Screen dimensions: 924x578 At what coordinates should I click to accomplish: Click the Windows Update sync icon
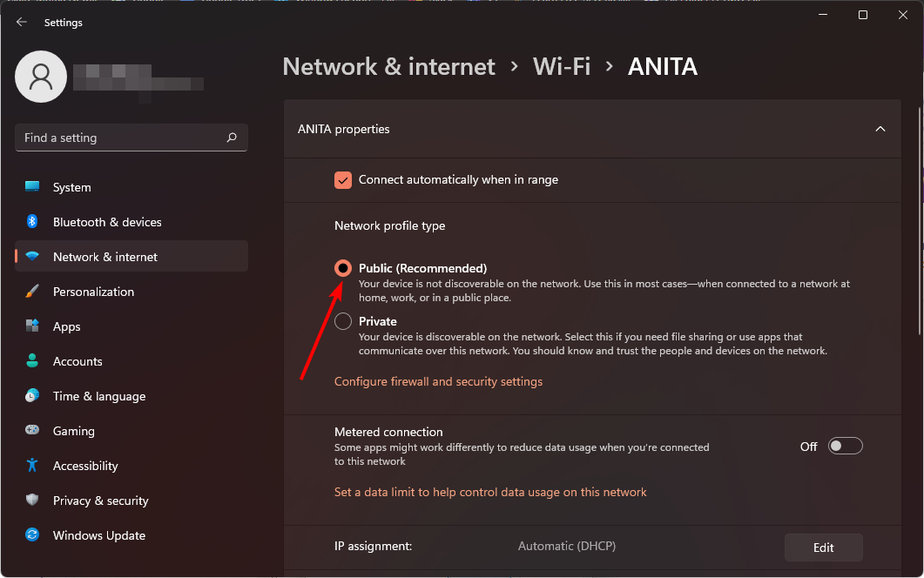pyautogui.click(x=32, y=535)
